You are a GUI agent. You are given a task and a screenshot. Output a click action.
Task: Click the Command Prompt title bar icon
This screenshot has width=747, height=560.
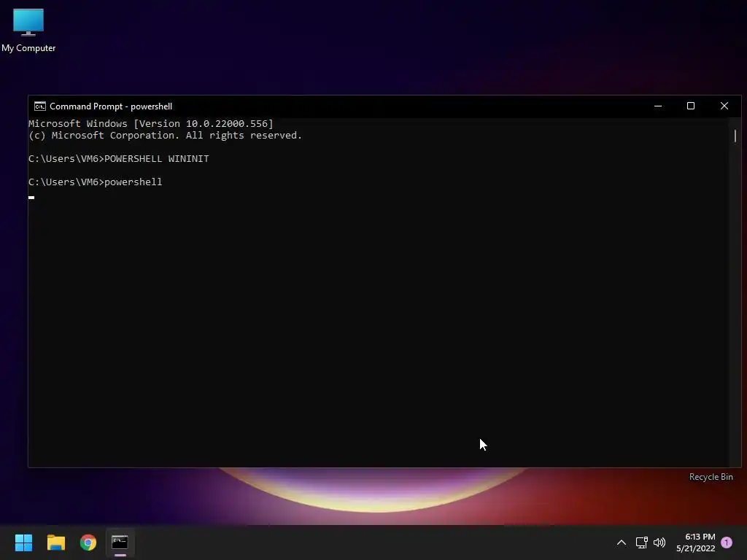coord(40,106)
